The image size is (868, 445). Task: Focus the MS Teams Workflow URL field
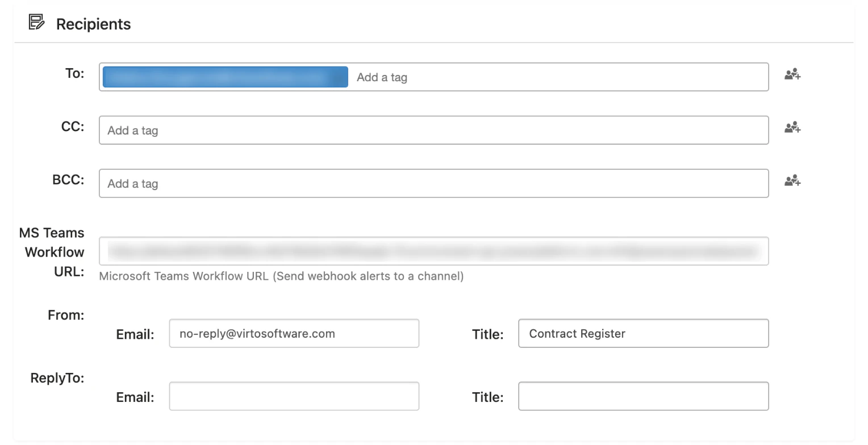(433, 251)
